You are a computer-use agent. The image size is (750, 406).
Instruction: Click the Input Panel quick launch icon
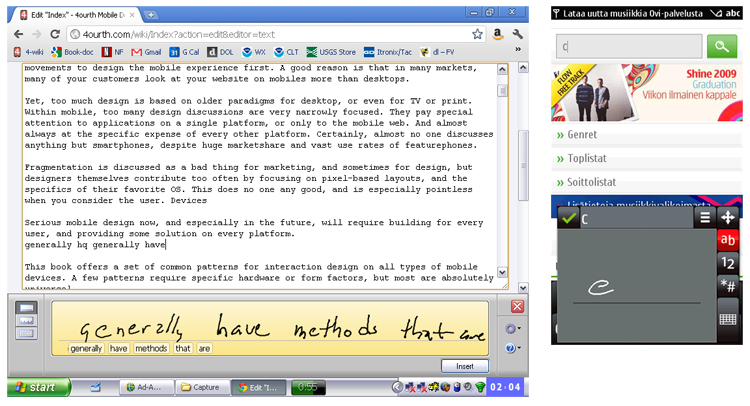(95, 387)
